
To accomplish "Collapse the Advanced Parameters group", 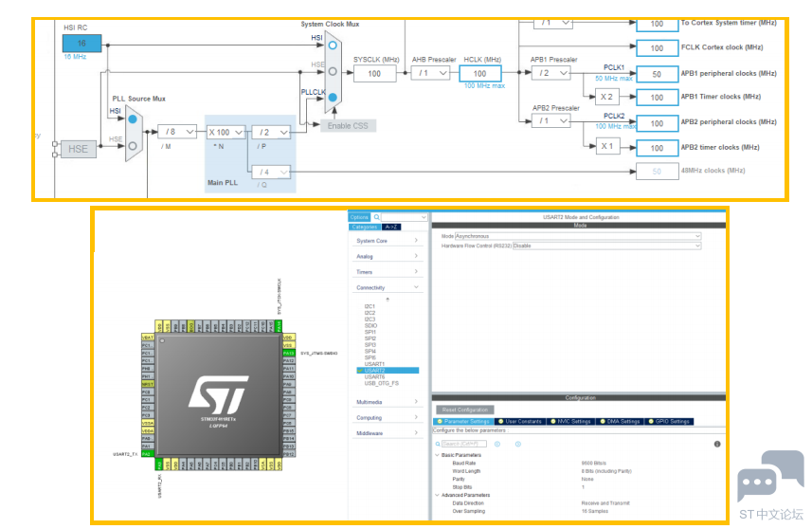I will [x=437, y=495].
